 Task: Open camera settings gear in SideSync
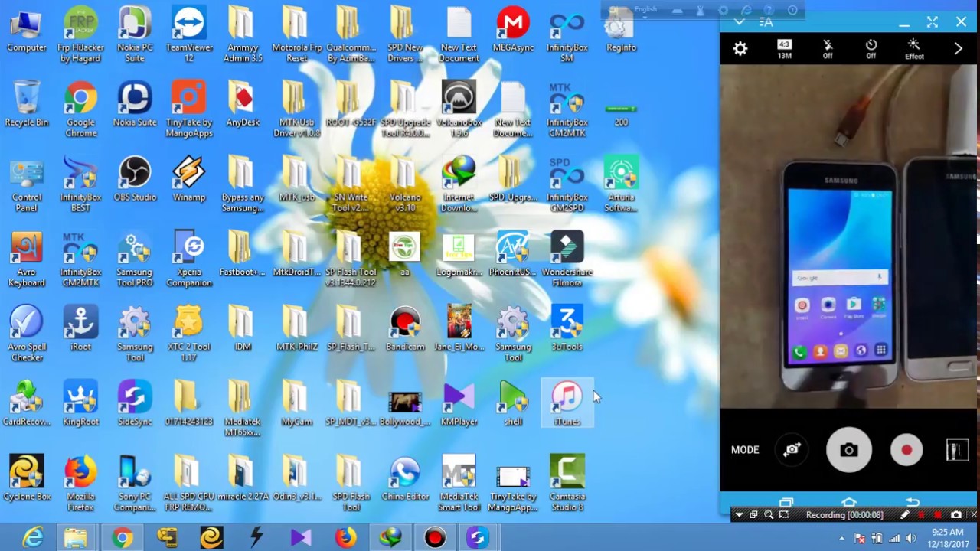click(x=740, y=49)
